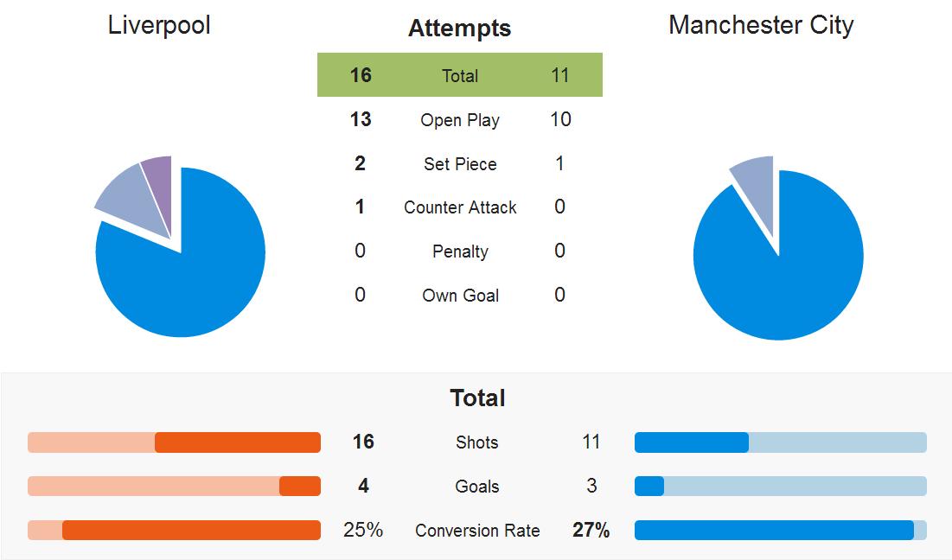This screenshot has width=952, height=560.
Task: Select the Counter Attack row label
Action: 459,207
